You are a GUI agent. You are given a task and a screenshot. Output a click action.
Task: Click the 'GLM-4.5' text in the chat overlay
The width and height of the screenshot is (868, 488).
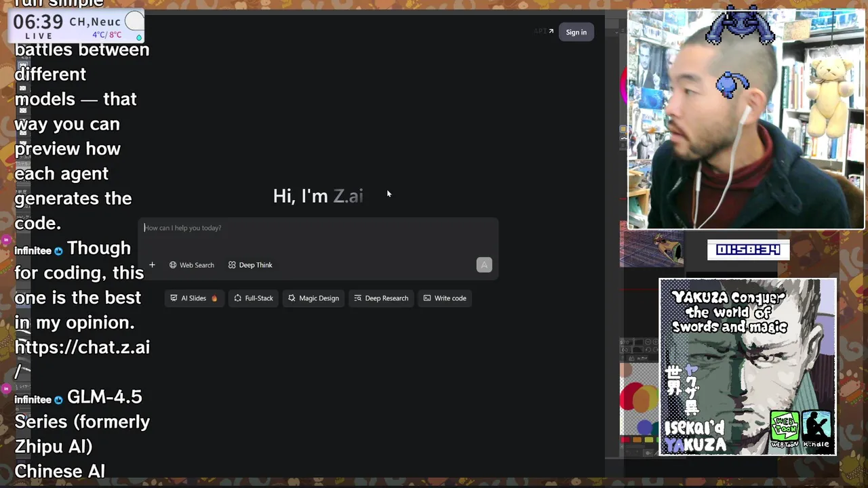click(x=104, y=397)
